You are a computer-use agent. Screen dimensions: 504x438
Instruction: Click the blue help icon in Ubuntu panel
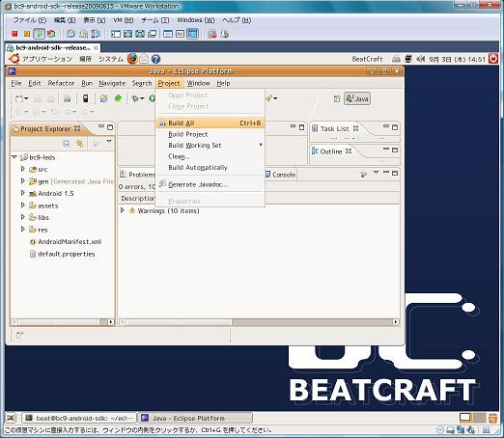tap(155, 59)
